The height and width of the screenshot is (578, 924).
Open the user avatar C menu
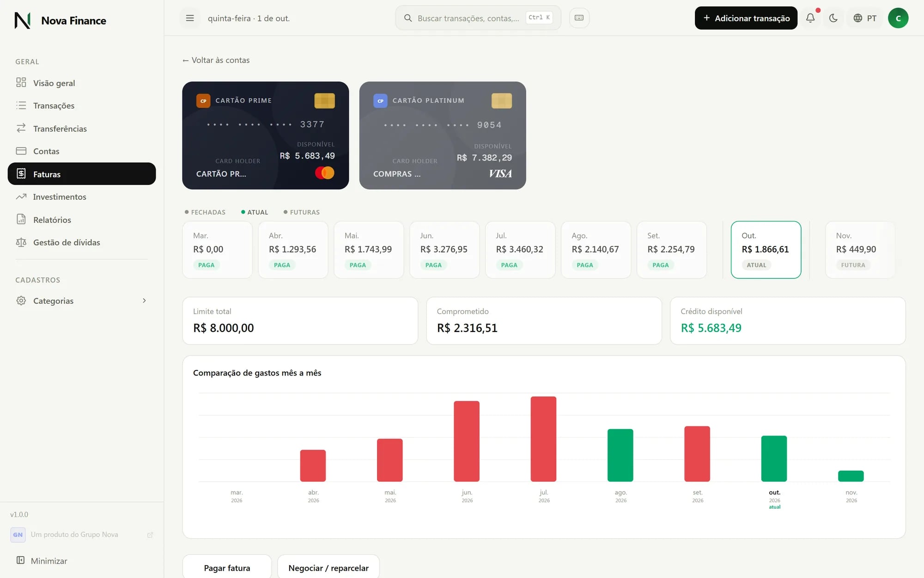898,18
